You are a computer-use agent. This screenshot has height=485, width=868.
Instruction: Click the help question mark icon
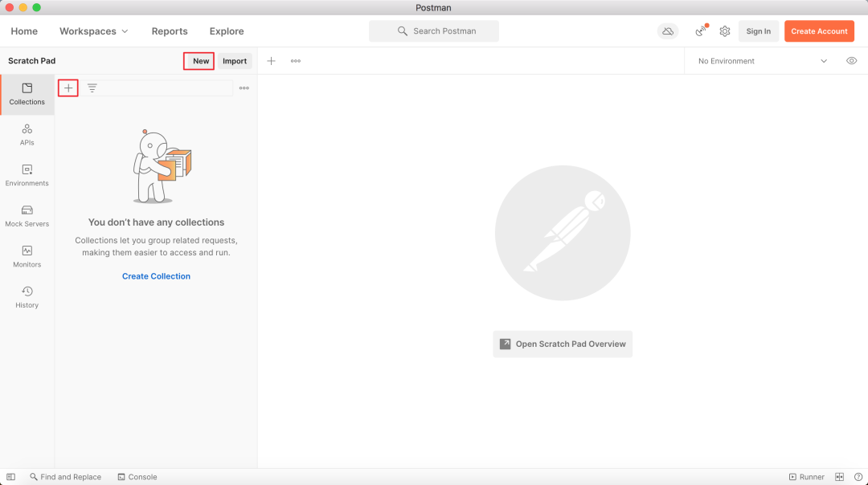(x=858, y=477)
